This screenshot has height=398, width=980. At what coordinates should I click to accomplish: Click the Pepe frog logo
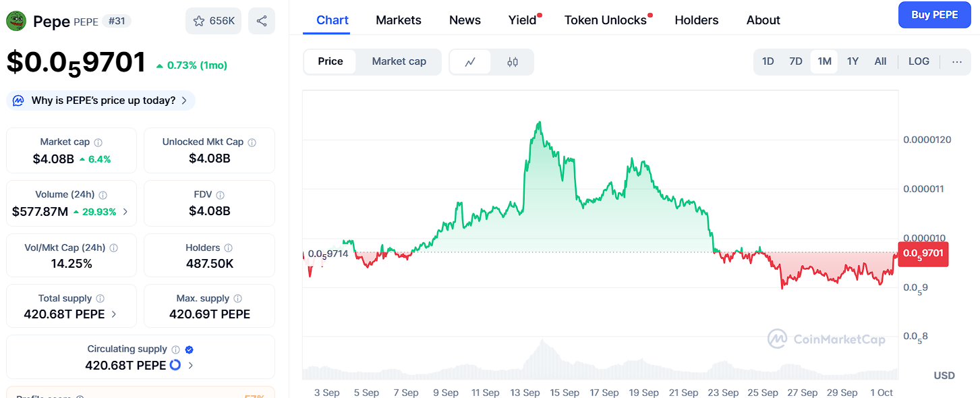(x=16, y=21)
